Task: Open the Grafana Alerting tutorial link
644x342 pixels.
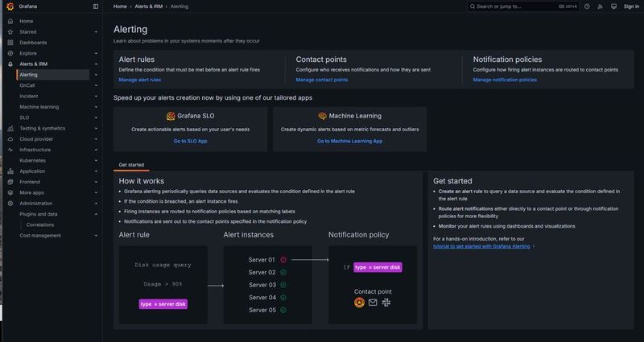Action: pos(481,246)
